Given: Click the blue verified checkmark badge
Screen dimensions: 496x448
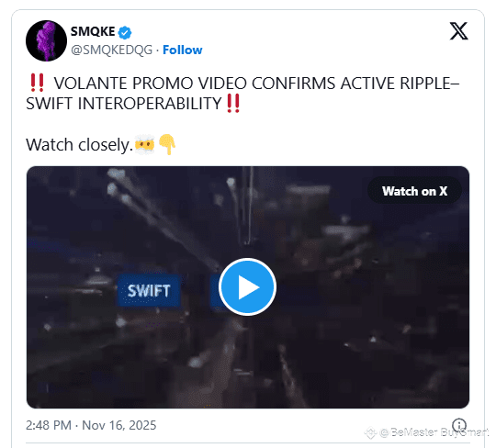Looking at the screenshot, I should pyautogui.click(x=125, y=32).
